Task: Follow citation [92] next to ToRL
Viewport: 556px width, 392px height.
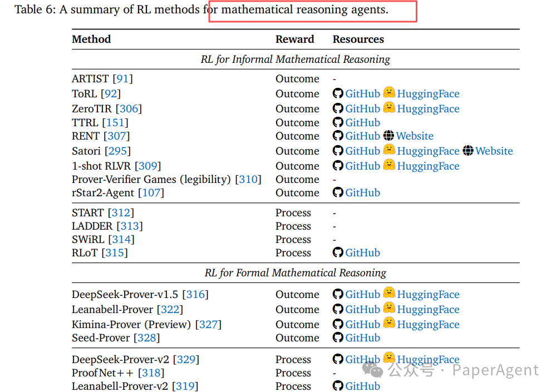Action: tap(111, 94)
